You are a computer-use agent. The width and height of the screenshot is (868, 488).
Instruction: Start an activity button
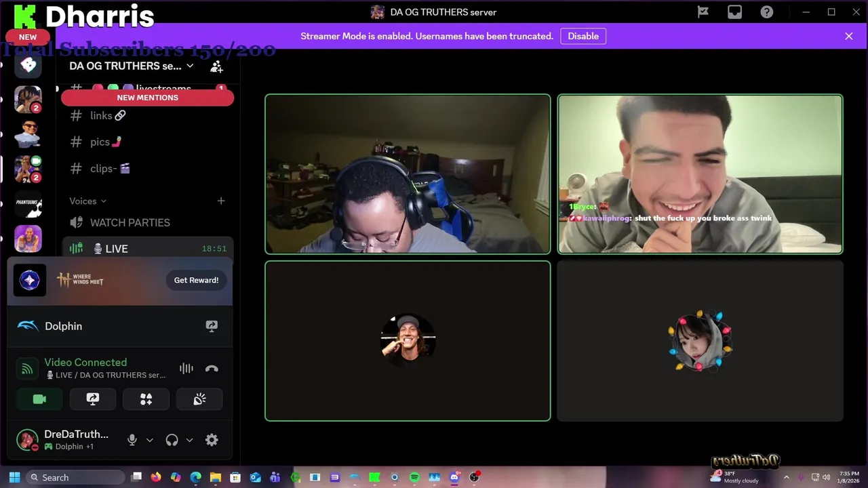(x=146, y=399)
